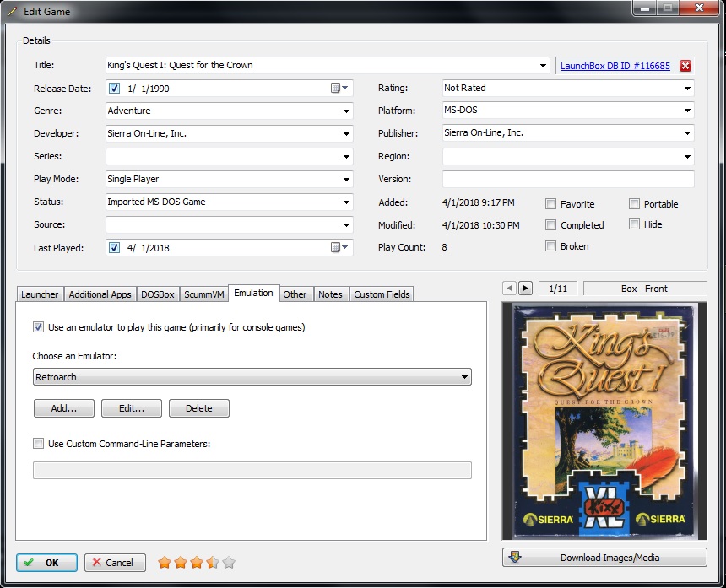The width and height of the screenshot is (726, 588).
Task: Switch to the Additional Apps tab
Action: tap(100, 294)
